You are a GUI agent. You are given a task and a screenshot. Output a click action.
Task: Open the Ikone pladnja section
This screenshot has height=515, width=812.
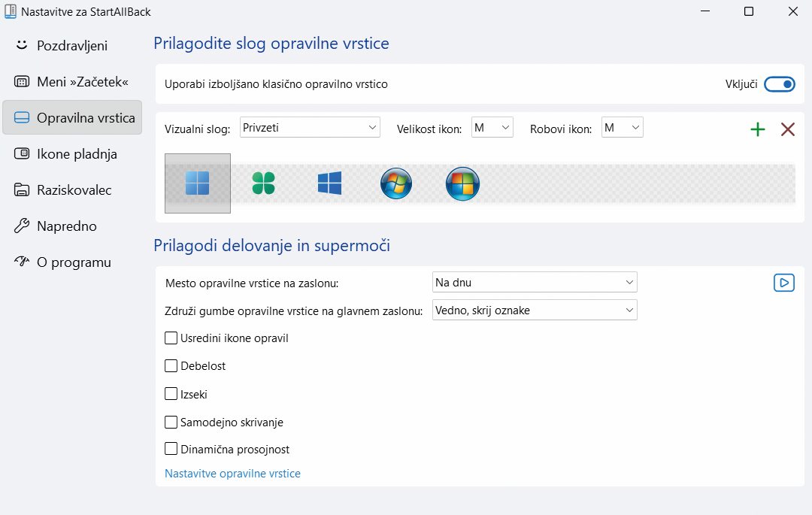point(72,153)
